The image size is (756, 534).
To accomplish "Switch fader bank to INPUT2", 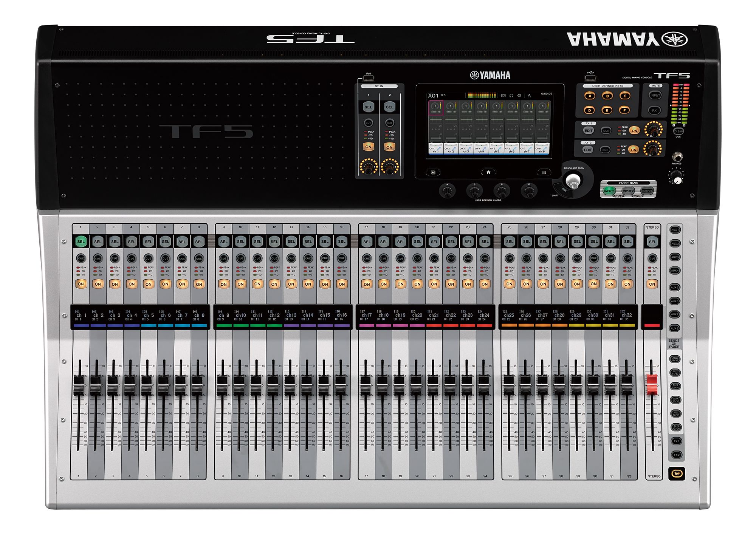I will (x=628, y=191).
